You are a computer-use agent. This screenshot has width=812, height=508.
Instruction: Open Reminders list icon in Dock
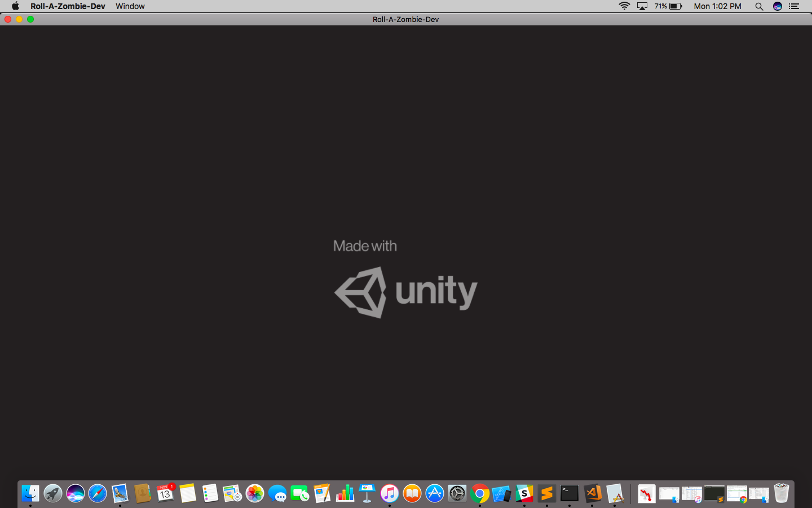tap(210, 493)
